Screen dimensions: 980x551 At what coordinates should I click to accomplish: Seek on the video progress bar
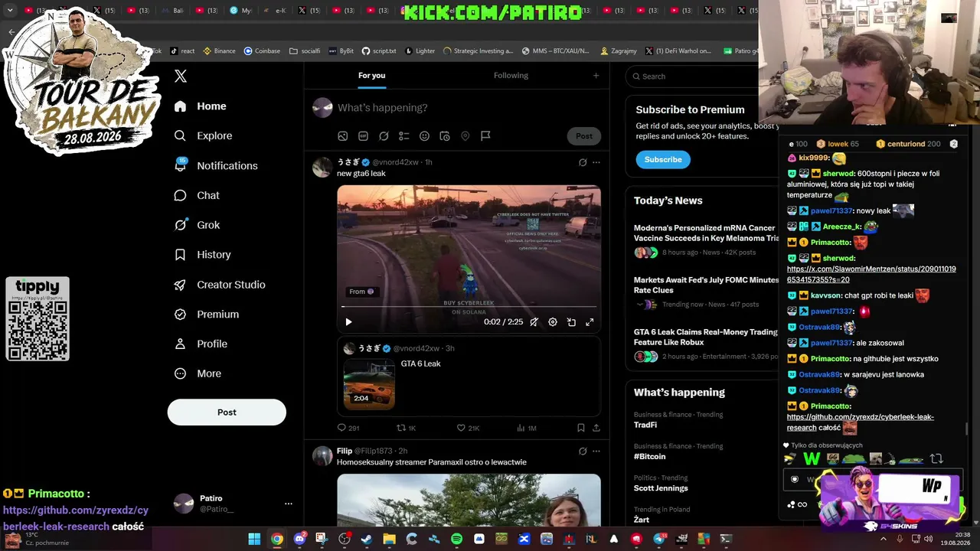pos(469,307)
